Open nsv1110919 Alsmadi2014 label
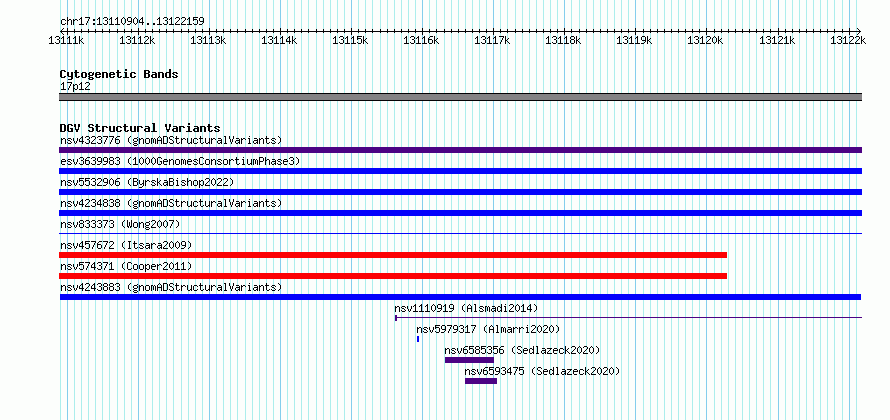 (x=466, y=308)
